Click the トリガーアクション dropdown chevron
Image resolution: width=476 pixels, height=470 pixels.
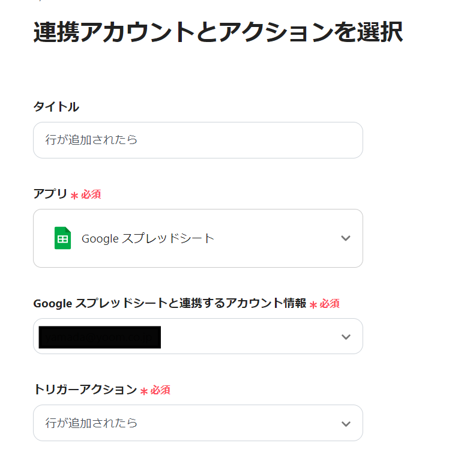pyautogui.click(x=345, y=423)
